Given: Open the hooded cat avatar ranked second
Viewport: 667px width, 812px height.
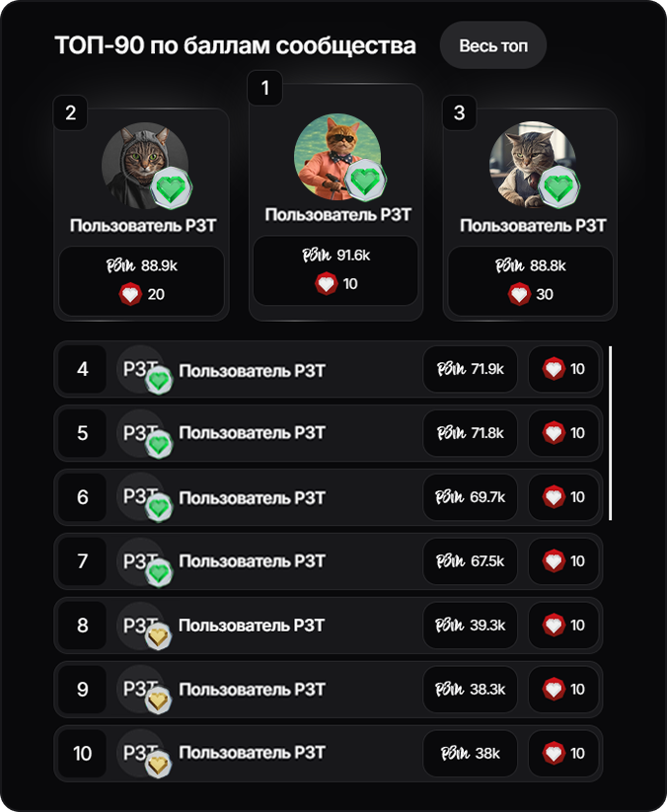Looking at the screenshot, I should pos(144,165).
